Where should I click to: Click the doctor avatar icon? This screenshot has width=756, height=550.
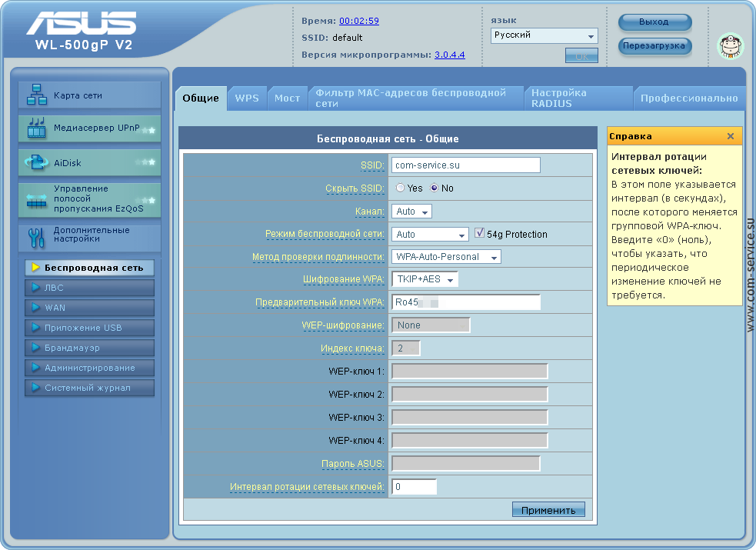(x=730, y=46)
